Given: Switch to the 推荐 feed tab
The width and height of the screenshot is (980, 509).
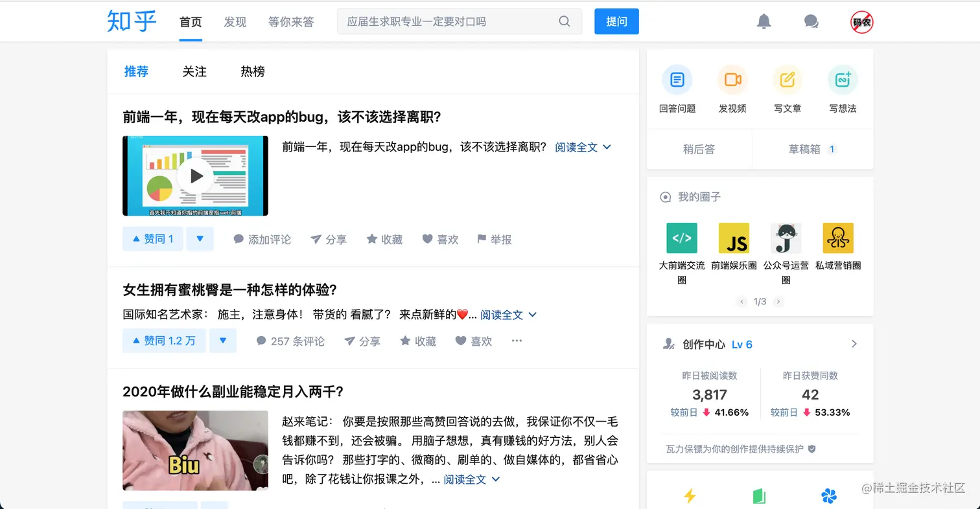Looking at the screenshot, I should coord(136,71).
